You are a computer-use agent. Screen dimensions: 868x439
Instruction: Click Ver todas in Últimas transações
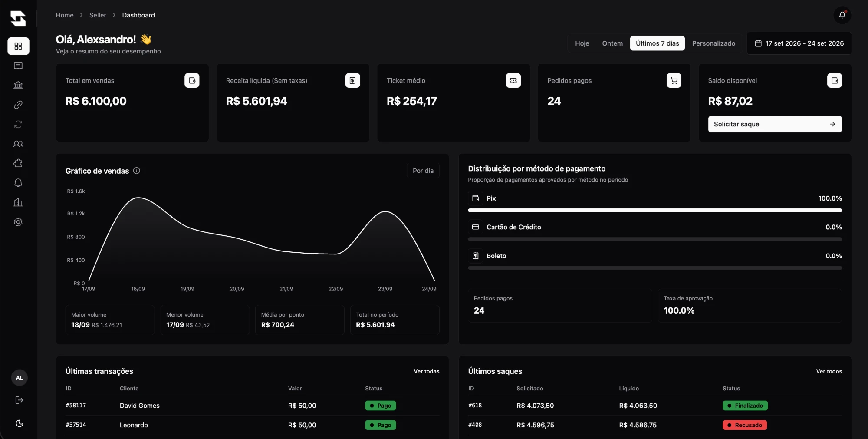point(426,371)
